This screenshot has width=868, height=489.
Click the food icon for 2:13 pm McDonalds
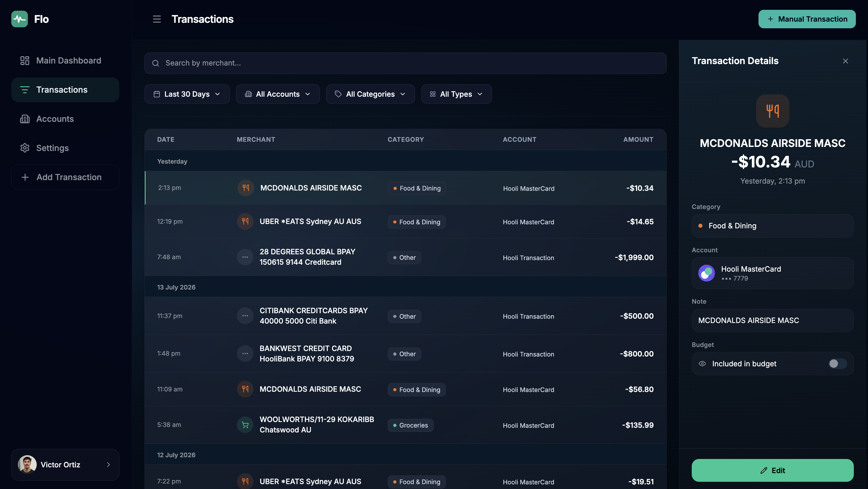[x=246, y=188]
